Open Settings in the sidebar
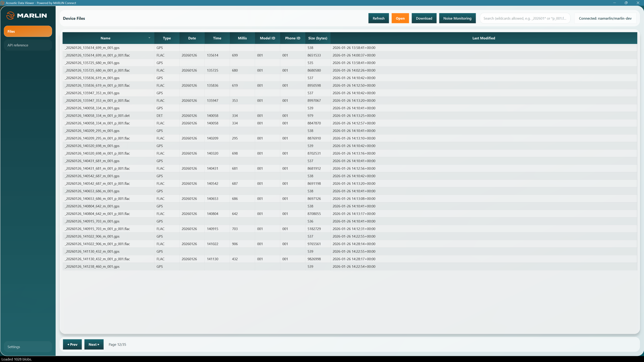 click(28, 347)
